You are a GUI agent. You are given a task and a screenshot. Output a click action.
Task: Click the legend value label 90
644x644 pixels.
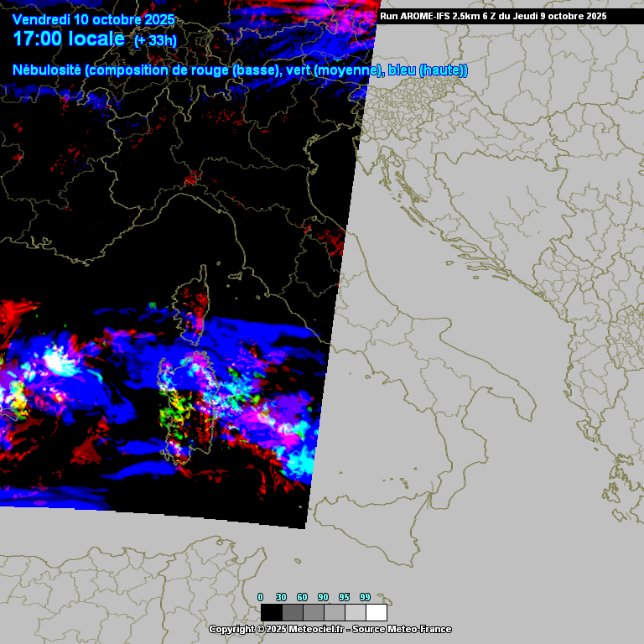324,597
